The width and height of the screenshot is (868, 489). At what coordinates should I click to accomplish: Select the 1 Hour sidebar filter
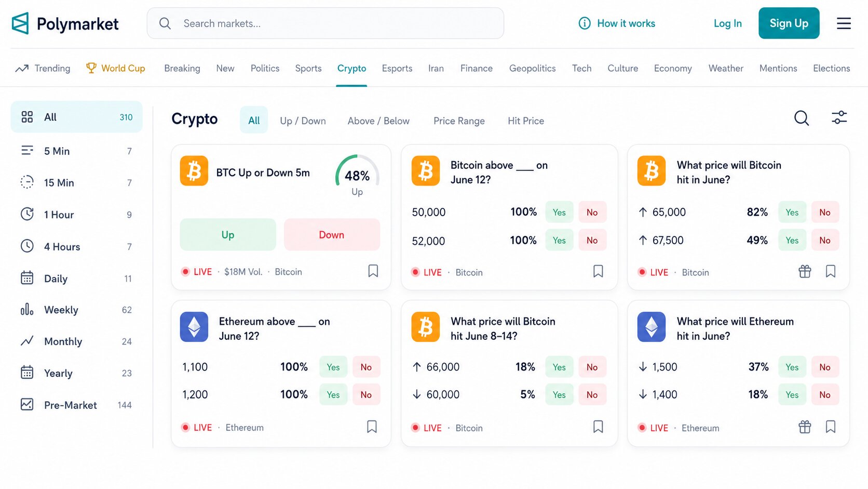coord(76,215)
